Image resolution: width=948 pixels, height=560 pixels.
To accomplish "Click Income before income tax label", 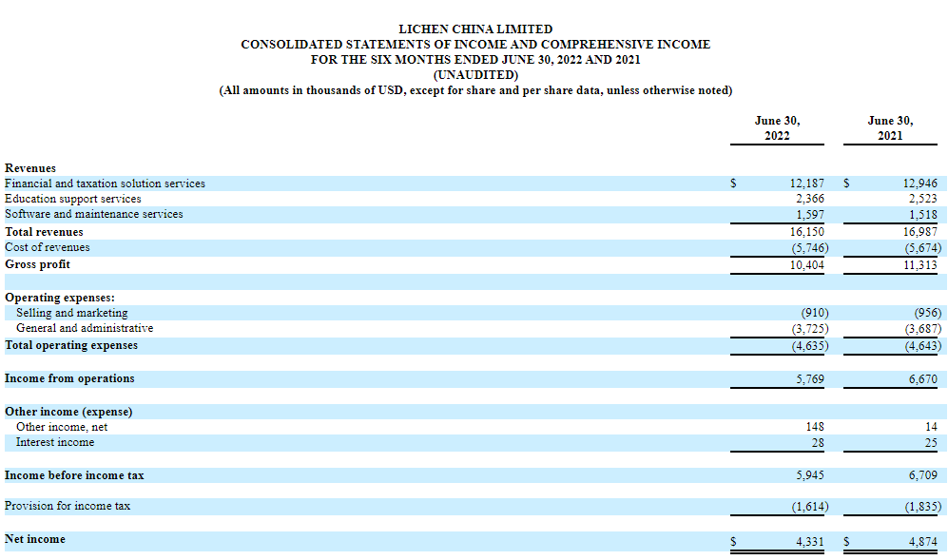I will tap(74, 475).
